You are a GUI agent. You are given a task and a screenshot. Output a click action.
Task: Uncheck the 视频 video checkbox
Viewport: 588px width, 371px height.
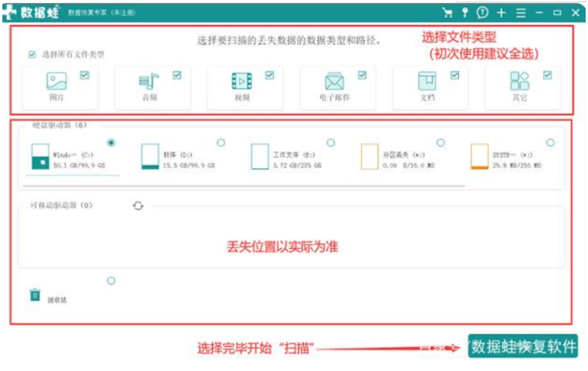click(269, 75)
